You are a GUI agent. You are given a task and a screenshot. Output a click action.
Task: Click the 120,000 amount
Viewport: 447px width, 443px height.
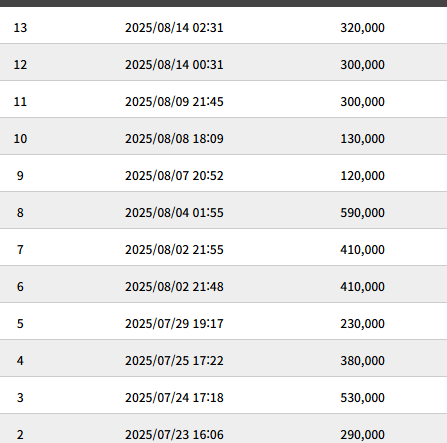(x=362, y=176)
